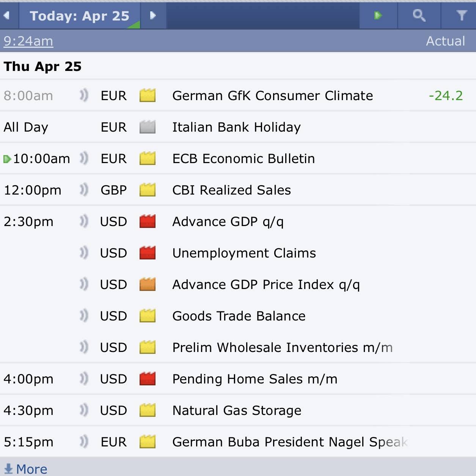Click red impact icon for Pending Home Sales

click(148, 379)
